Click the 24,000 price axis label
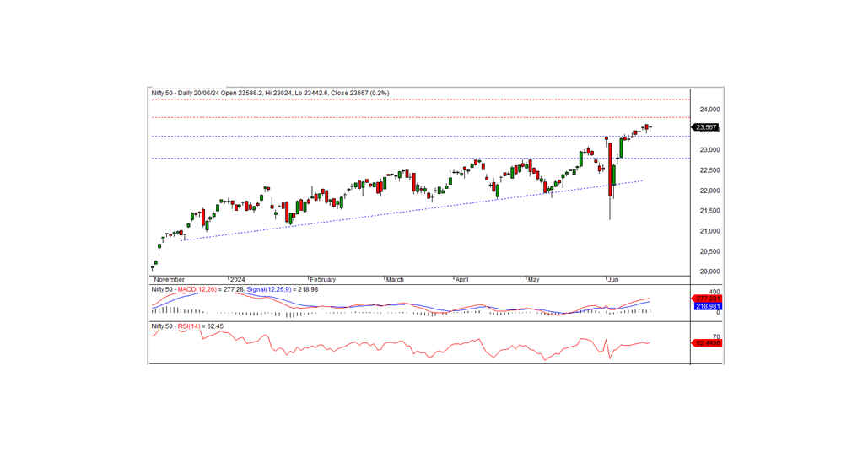 709,110
